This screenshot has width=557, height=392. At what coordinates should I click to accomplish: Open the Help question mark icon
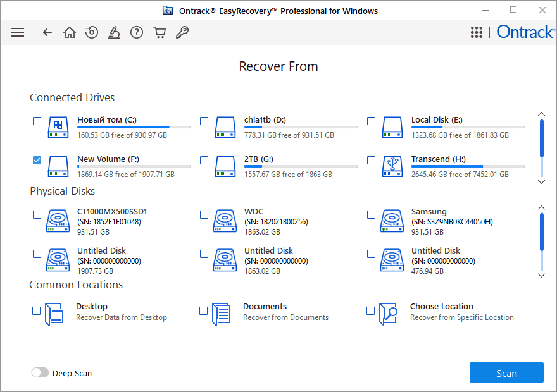(x=137, y=32)
